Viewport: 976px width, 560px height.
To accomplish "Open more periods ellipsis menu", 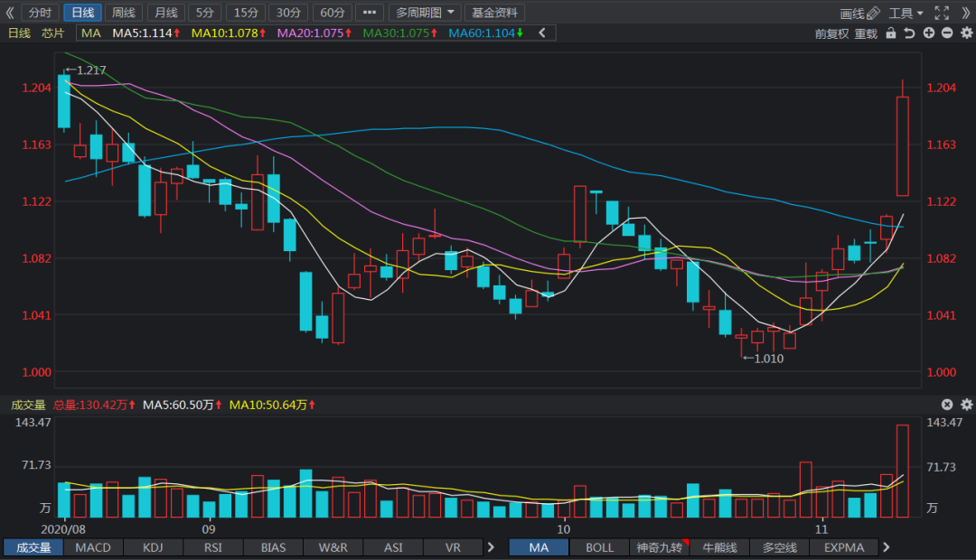I will coord(370,13).
